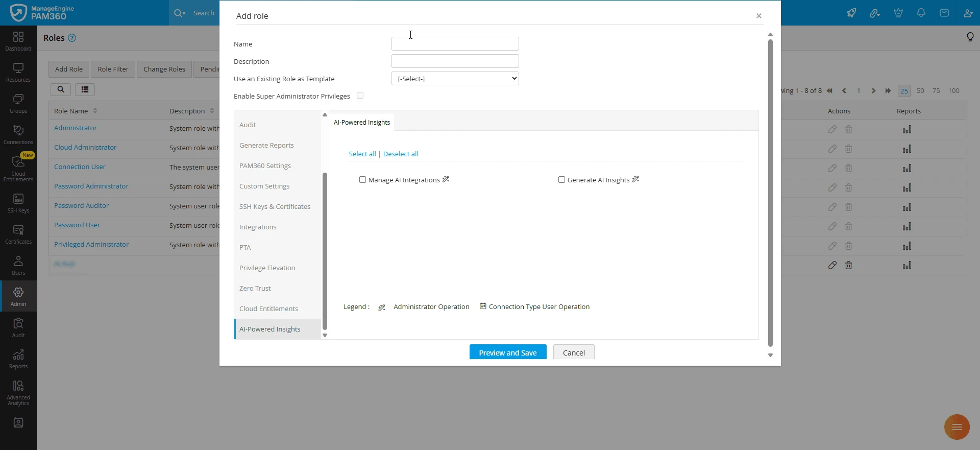Click the Deselect all link
Viewport: 980px width, 450px height.
tap(401, 154)
